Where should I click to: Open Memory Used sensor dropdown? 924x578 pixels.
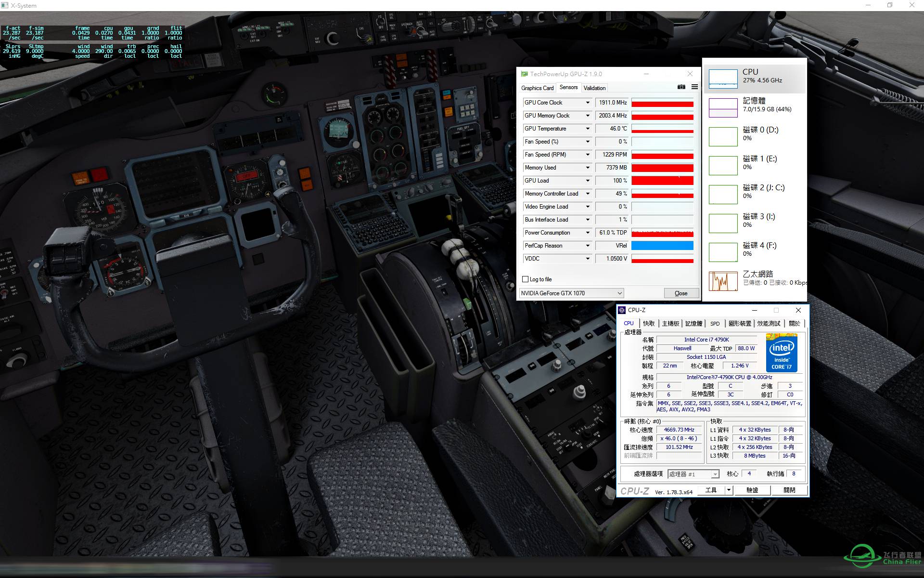pyautogui.click(x=588, y=168)
